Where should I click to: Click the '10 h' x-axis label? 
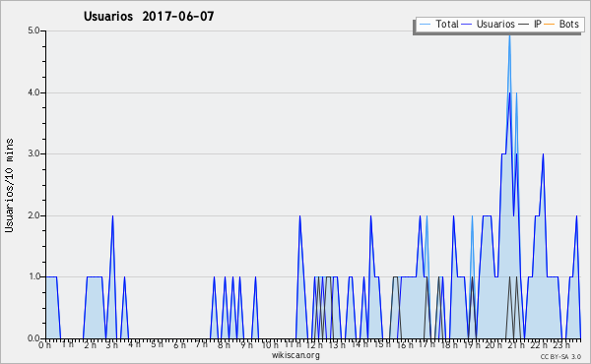270,345
